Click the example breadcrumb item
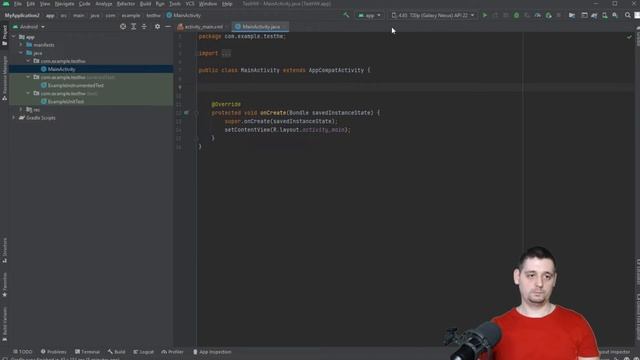This screenshot has height=360, width=640. pyautogui.click(x=131, y=16)
